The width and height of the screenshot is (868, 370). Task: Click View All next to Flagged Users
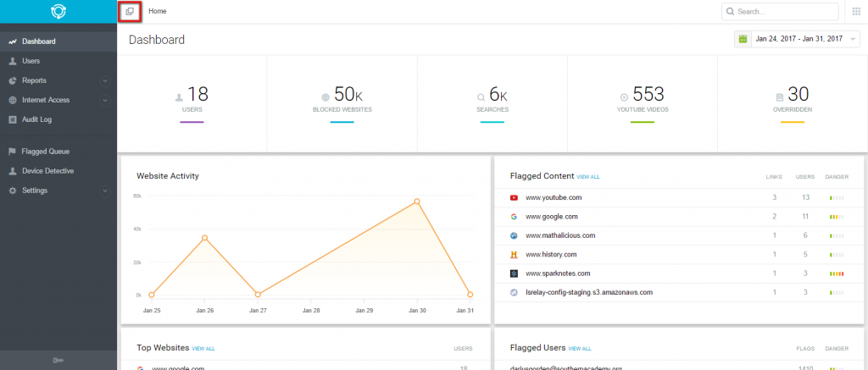(580, 349)
